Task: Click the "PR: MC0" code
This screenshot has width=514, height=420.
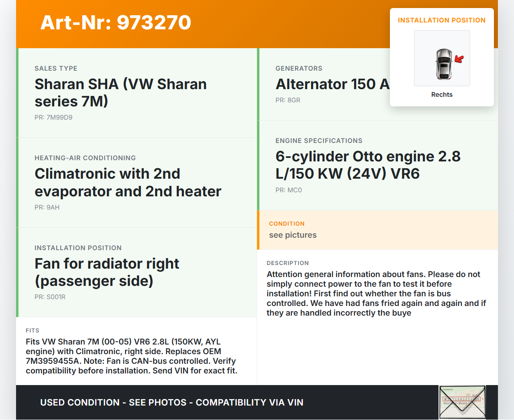Action: 289,190
